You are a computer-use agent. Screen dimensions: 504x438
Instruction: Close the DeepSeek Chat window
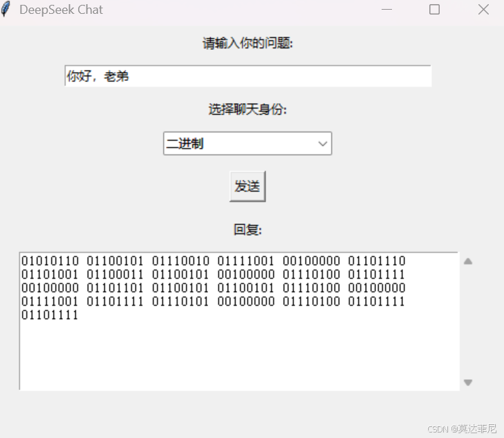coord(483,10)
